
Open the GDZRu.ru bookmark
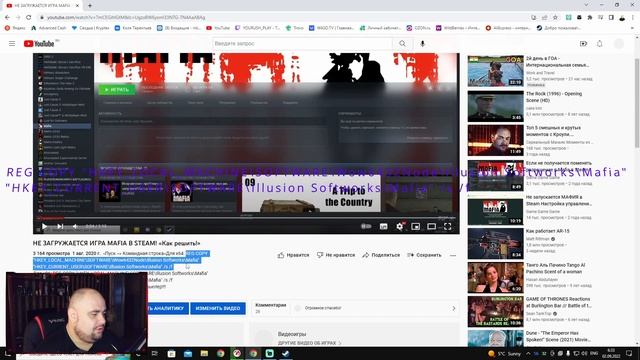pyautogui.click(x=418, y=28)
